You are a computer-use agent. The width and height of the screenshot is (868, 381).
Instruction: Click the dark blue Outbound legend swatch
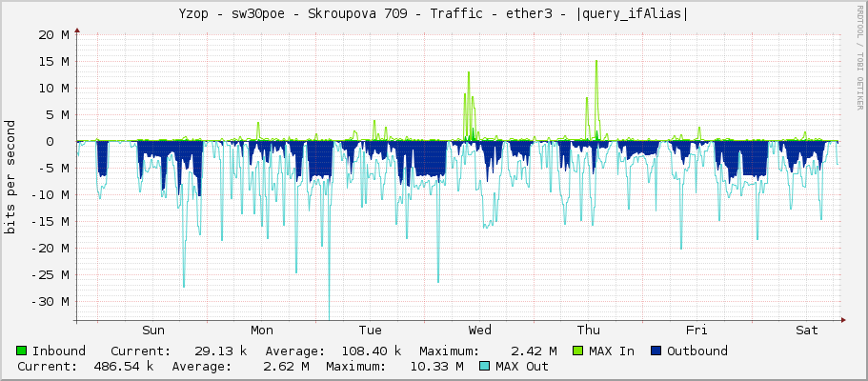click(x=656, y=351)
